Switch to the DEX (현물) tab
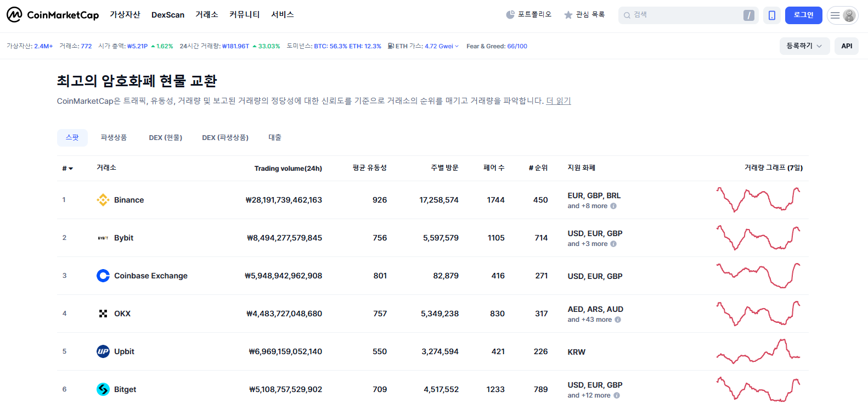Screen dimensions: 868x408 coord(166,138)
